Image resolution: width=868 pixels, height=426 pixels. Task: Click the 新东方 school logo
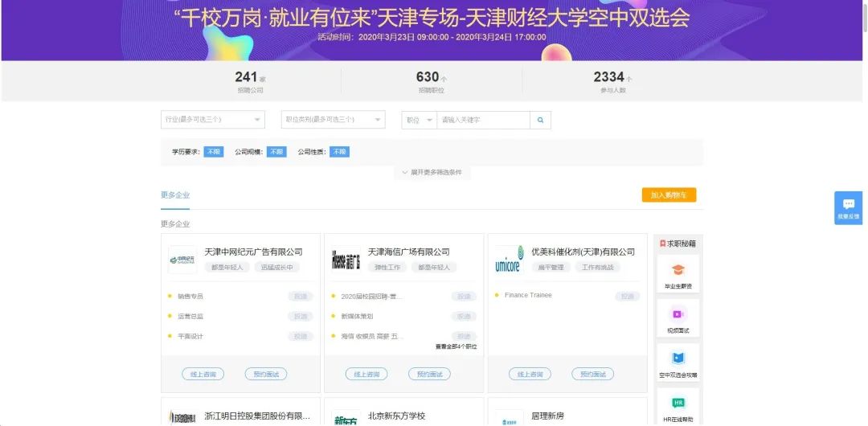tap(346, 418)
